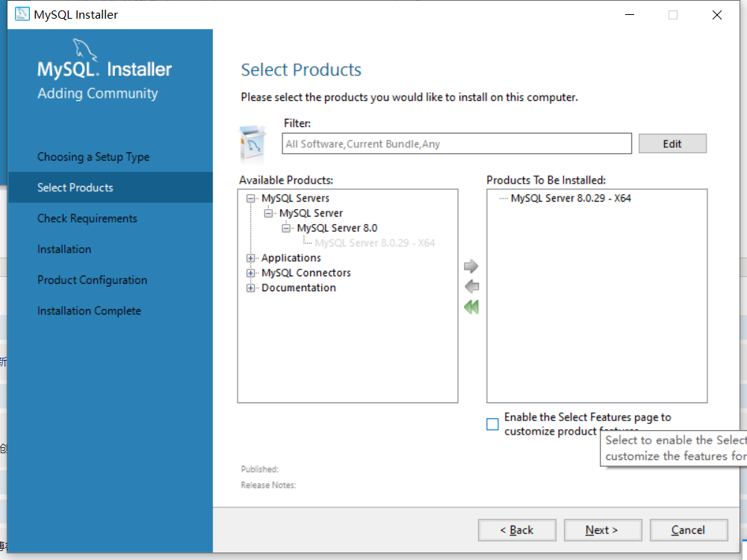Select the MySQL Server 8.0 tree label

(x=338, y=228)
